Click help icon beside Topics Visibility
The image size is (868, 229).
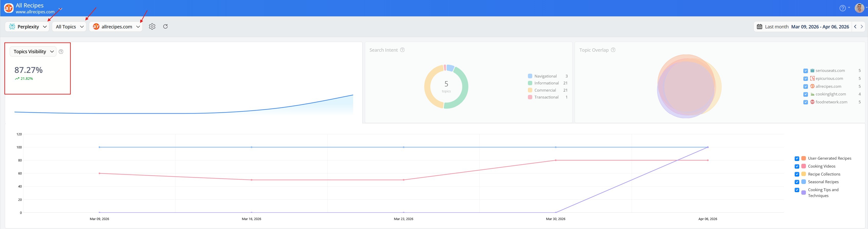(x=61, y=52)
